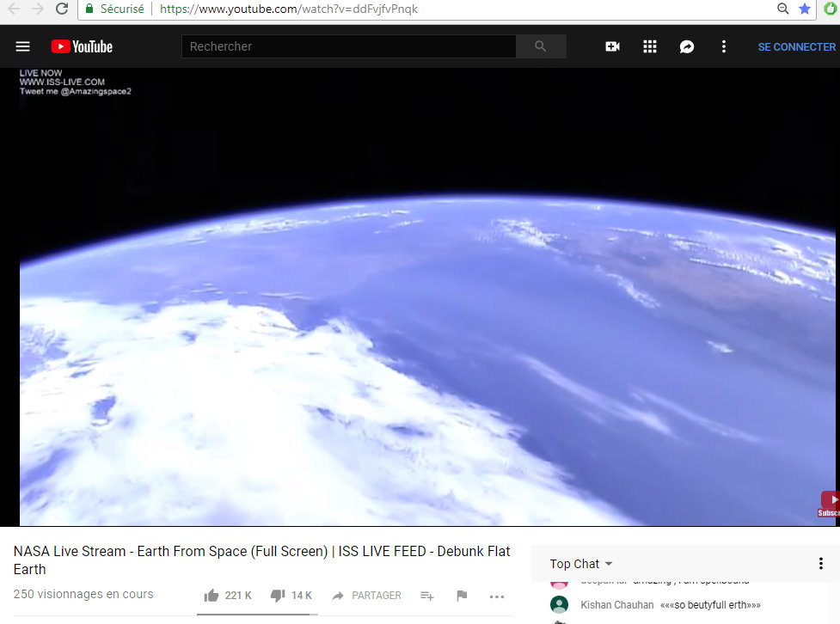Like the video with thumbs up

[x=211, y=595]
